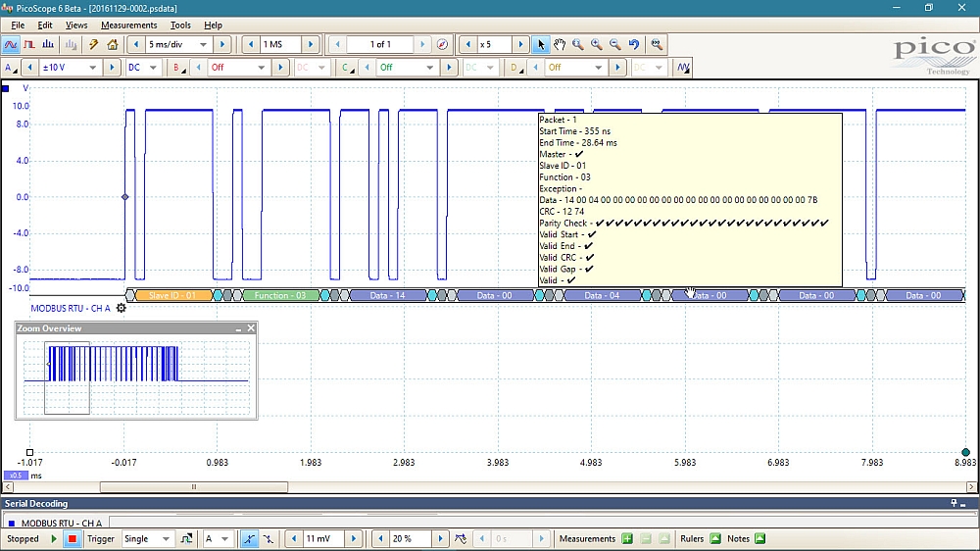Increase samples from 1 MS
Viewport: 980px width, 551px height.
tap(311, 44)
